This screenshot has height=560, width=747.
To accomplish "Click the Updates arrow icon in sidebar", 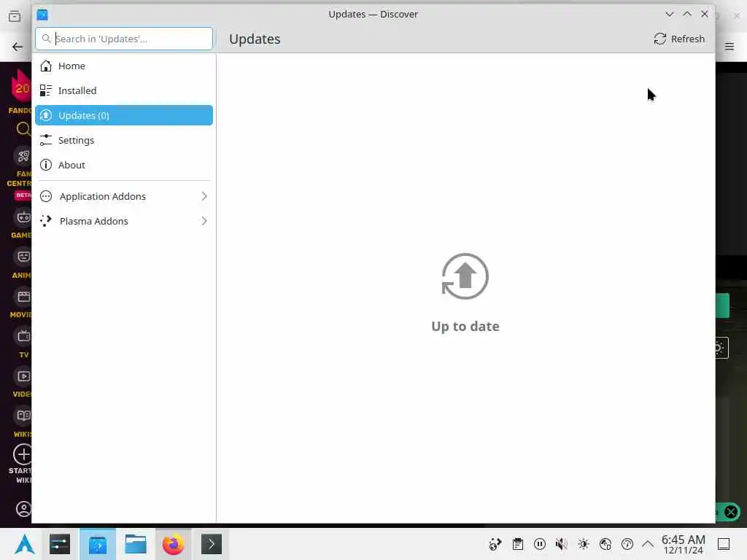I will click(46, 115).
